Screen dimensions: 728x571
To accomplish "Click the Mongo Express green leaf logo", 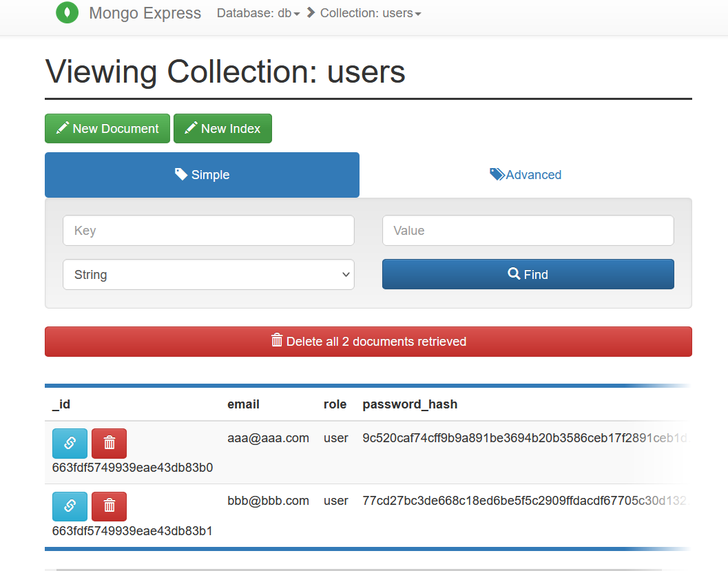I will (67, 12).
